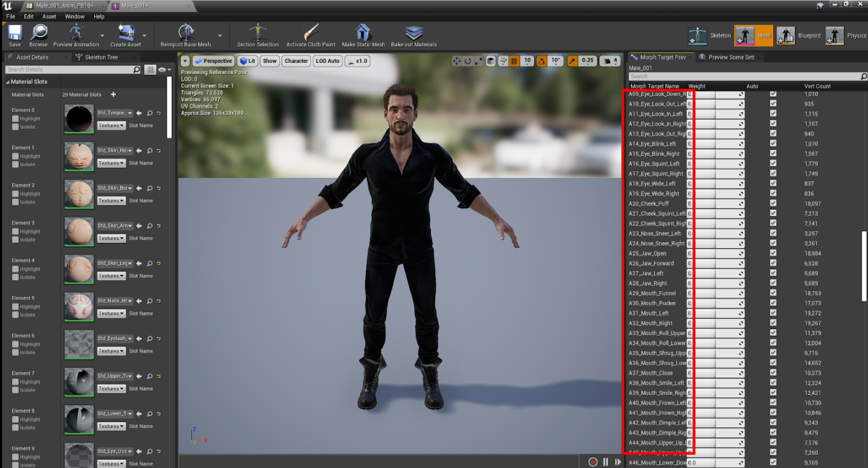The width and height of the screenshot is (868, 468).
Task: Toggle grid snapping in the viewport
Action: point(514,61)
